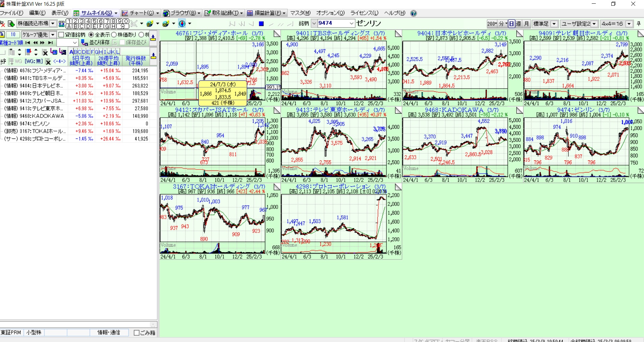Click the lower yellow download arrow icon

(x=153, y=56)
